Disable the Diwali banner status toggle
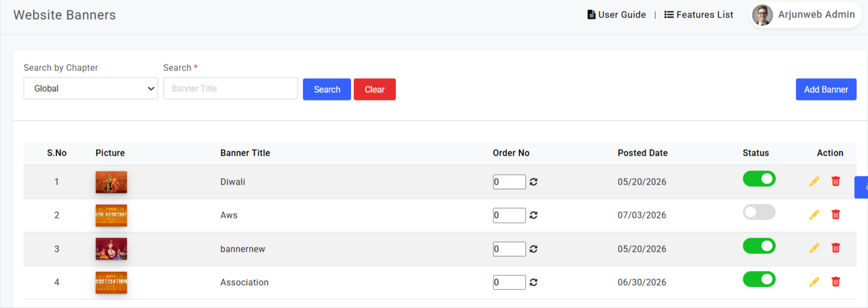Screen dimensions: 868x308 coord(759,179)
